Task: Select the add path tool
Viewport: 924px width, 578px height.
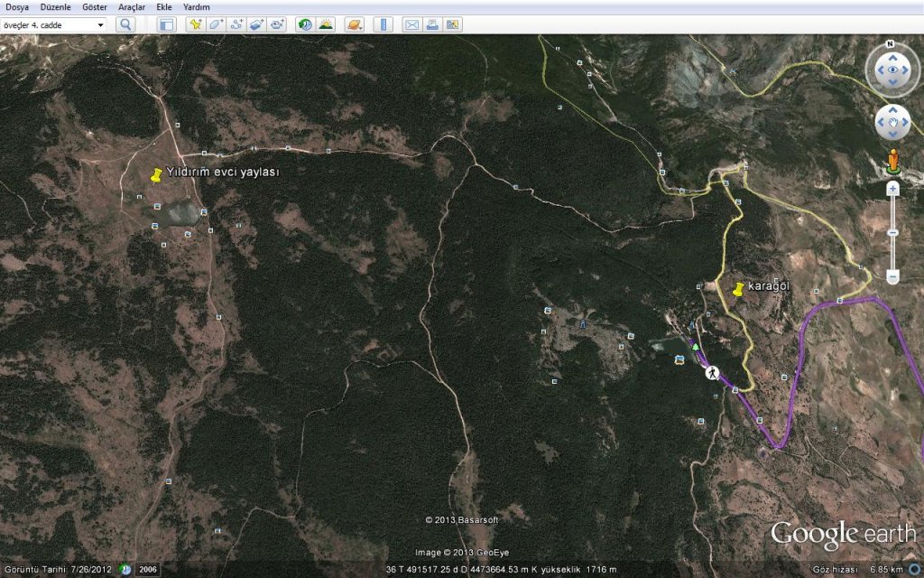Action: pyautogui.click(x=236, y=24)
